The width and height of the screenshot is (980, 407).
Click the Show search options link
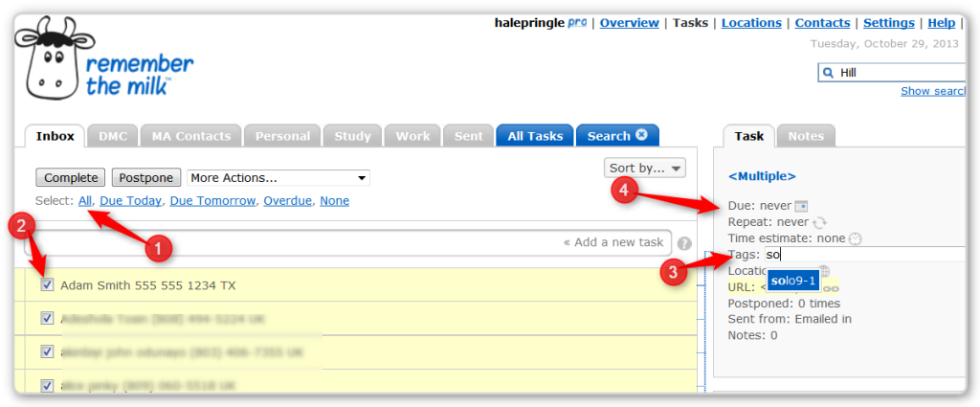coord(934,91)
